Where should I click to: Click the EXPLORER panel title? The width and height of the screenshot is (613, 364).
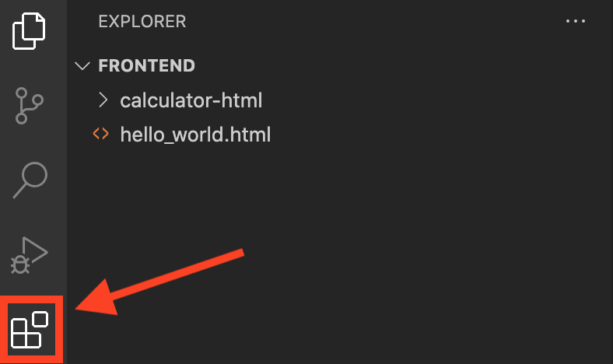tap(142, 22)
